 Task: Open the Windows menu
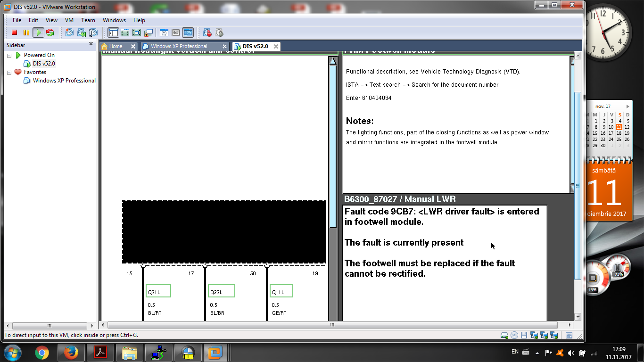[x=114, y=20]
